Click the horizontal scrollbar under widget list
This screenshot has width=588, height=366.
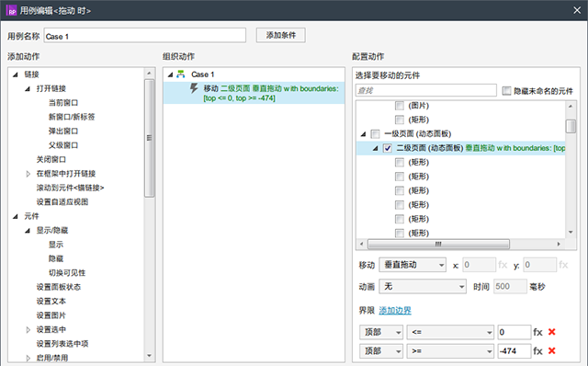(438, 244)
